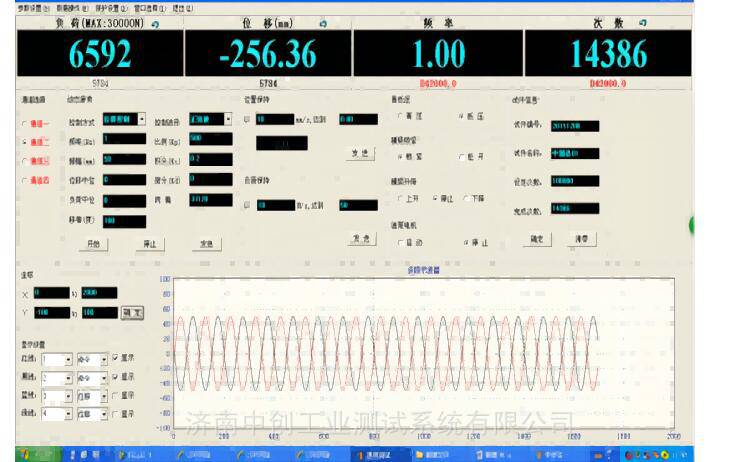The height and width of the screenshot is (462, 752).
Task: Open the third menu, protection settings
Action: click(x=111, y=8)
